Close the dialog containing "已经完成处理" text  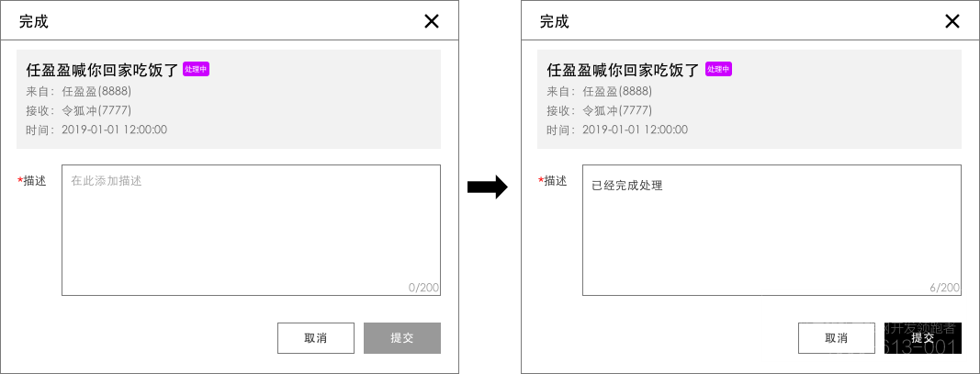pyautogui.click(x=952, y=21)
